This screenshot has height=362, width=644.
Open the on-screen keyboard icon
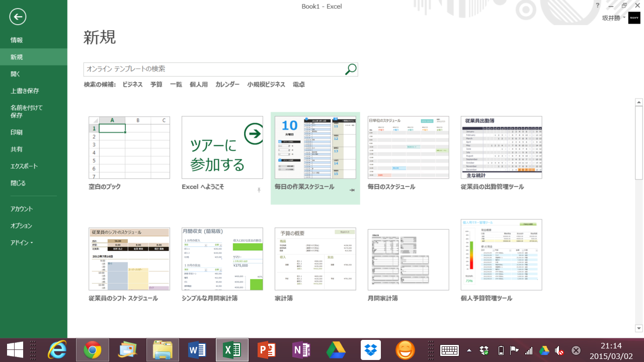(x=449, y=350)
